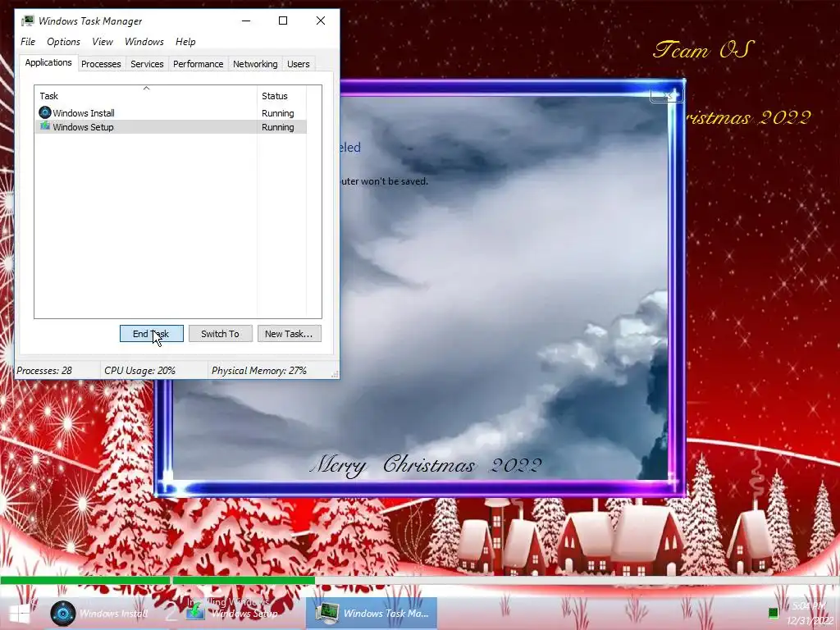Open the Windows Start button
Screen dimensions: 840x630
(x=20, y=614)
